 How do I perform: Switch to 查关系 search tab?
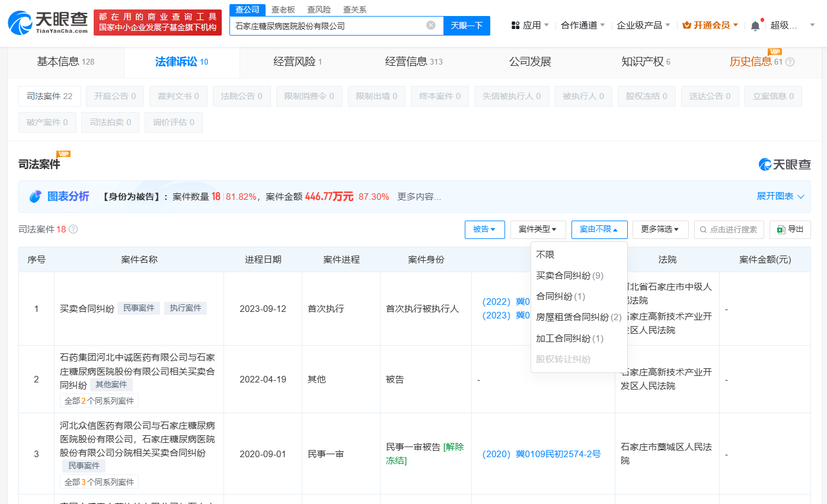355,9
